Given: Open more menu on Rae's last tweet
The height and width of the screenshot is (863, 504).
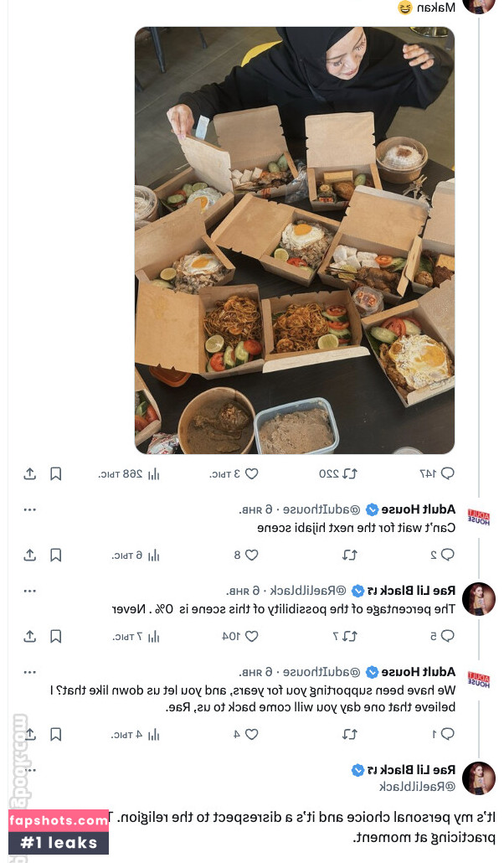Looking at the screenshot, I should (x=29, y=770).
